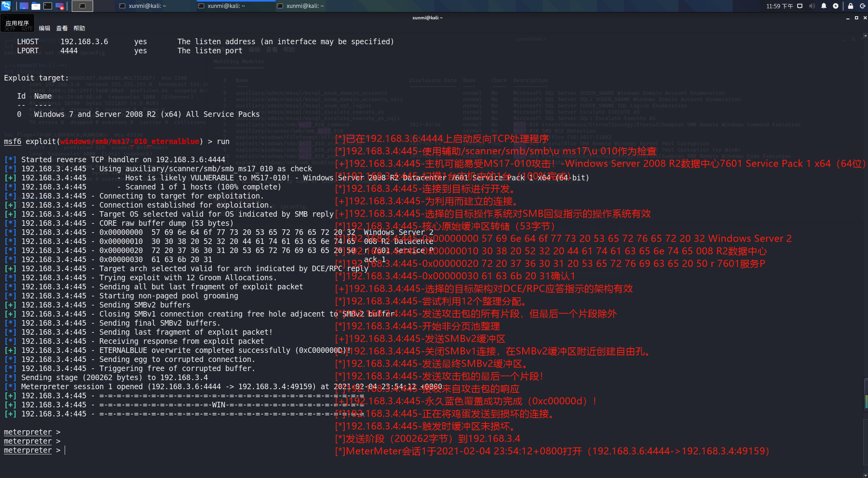Log out using the panel logout icon
The height and width of the screenshot is (478, 868).
pos(863,6)
